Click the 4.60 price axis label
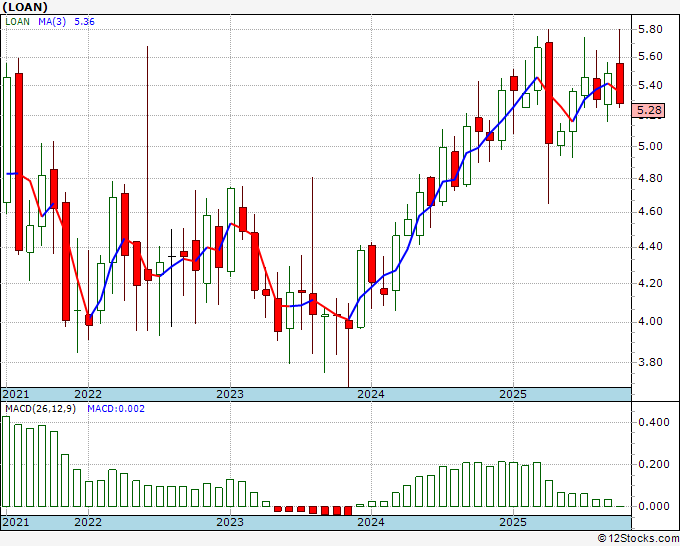 650,211
